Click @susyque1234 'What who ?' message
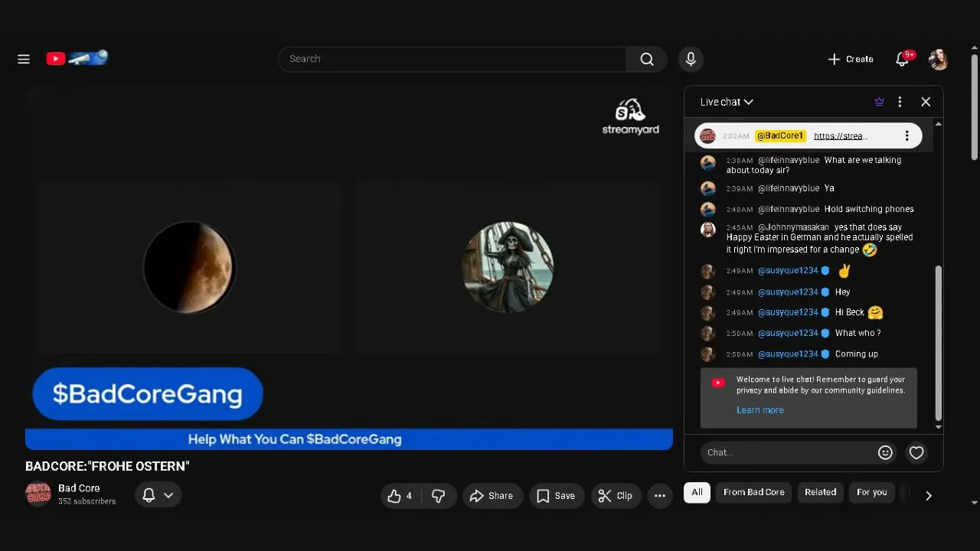This screenshot has height=551, width=980. click(x=857, y=333)
